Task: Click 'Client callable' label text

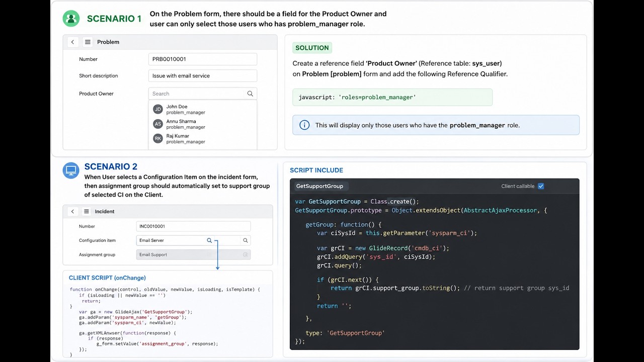Action: click(518, 187)
